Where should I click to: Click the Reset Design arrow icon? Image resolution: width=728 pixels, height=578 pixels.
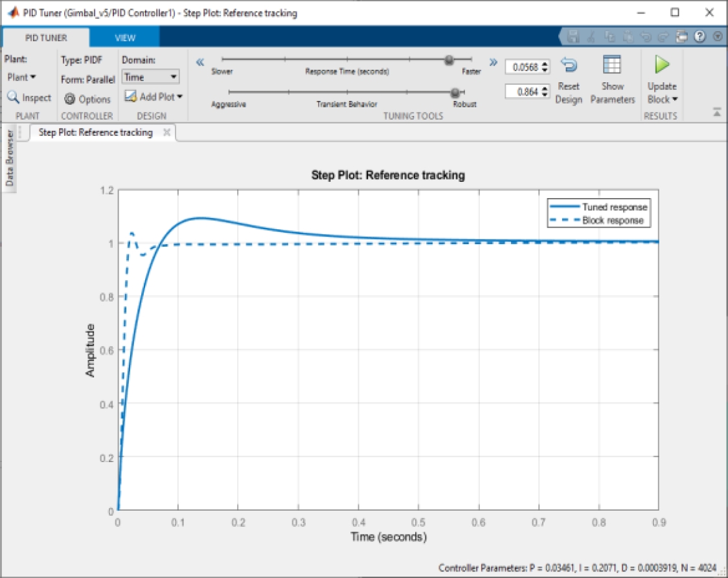(568, 65)
